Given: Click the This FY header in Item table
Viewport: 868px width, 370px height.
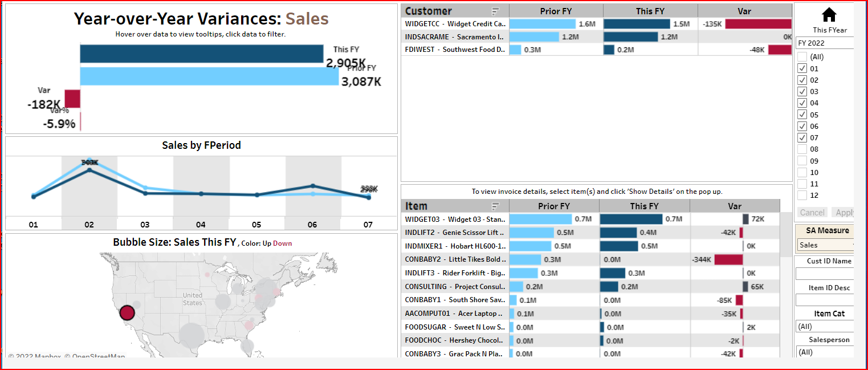Looking at the screenshot, I should point(644,206).
